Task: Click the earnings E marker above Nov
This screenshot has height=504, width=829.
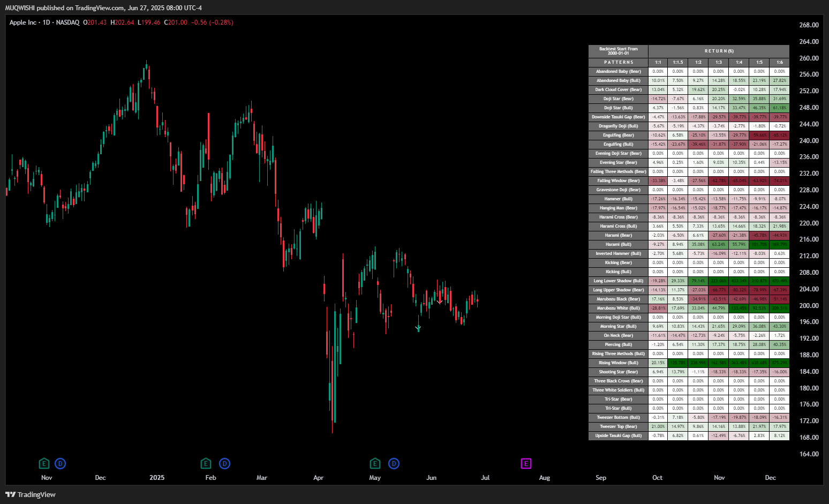Action: pos(44,464)
